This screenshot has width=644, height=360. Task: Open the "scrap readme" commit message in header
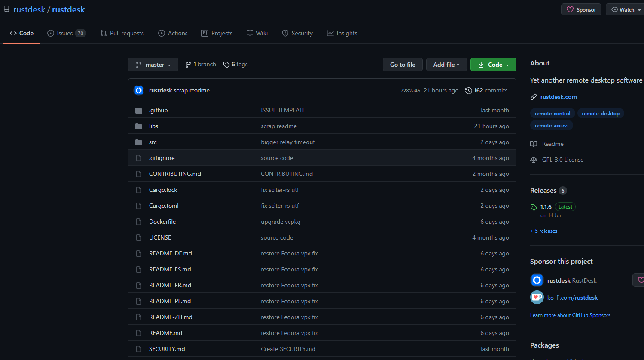tap(192, 91)
